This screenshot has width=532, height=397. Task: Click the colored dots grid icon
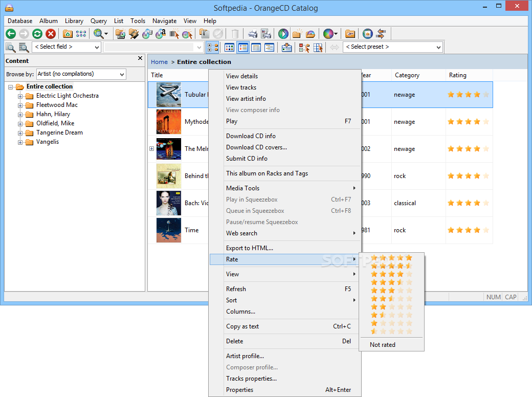pos(81,34)
